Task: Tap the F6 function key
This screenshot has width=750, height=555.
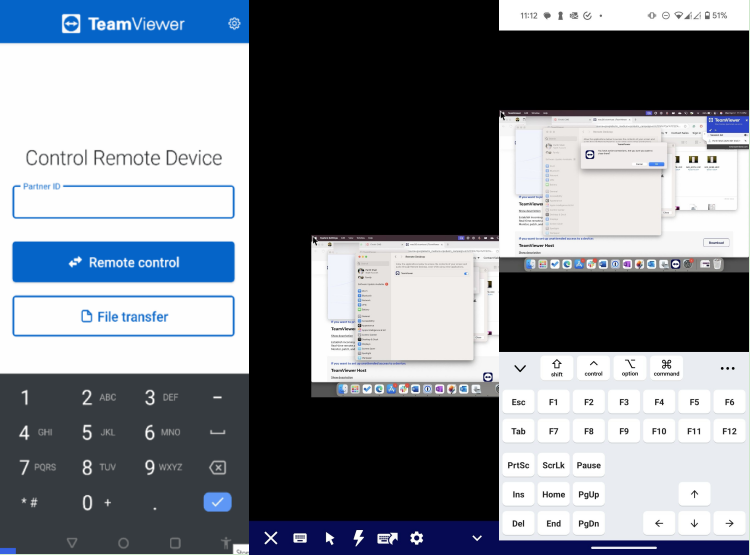Action: 729,402
